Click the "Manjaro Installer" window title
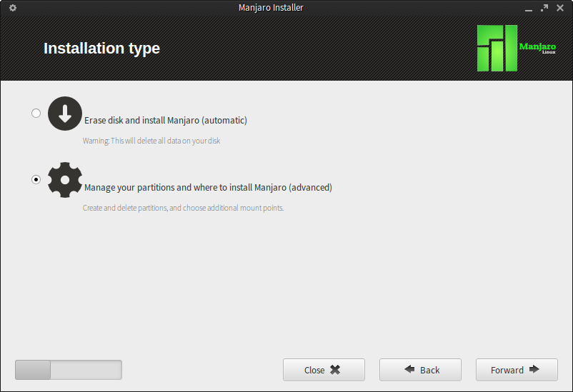This screenshot has width=573, height=392. pos(271,8)
